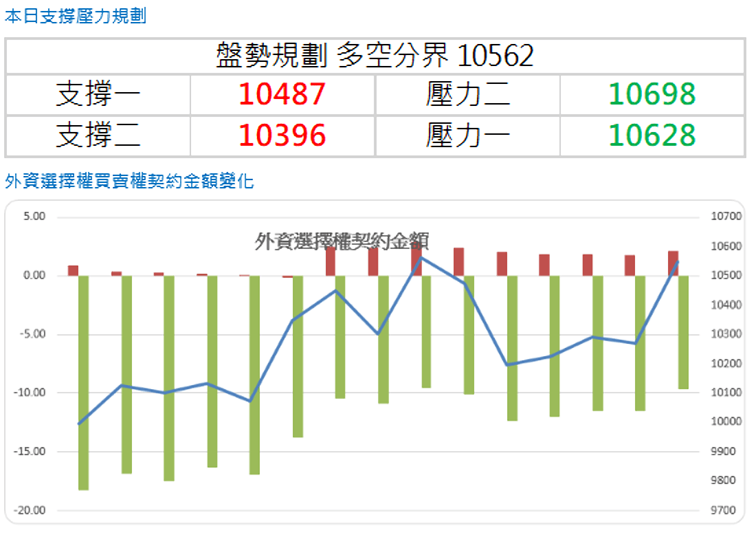
Task: Click the right axis label 9900
Action: click(723, 451)
